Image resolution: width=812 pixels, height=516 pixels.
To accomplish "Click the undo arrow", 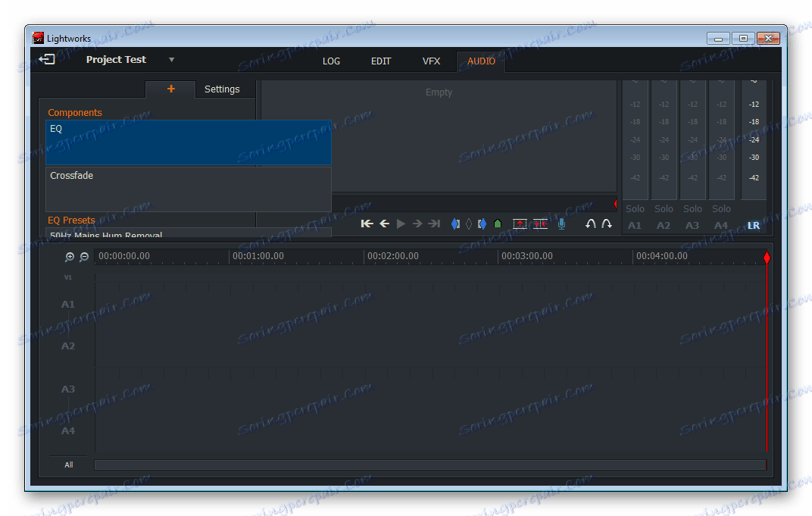I will click(x=590, y=224).
